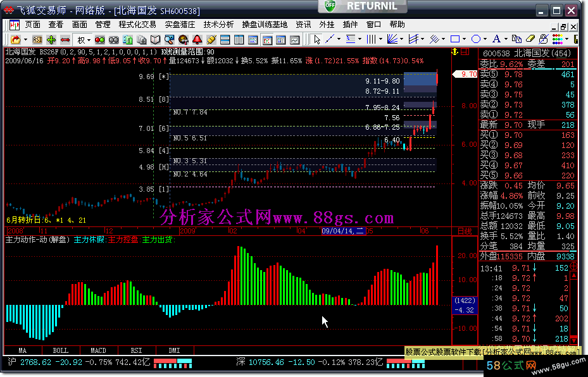Select the parallel channel lines tool
588x377 pixels.
tap(413, 39)
